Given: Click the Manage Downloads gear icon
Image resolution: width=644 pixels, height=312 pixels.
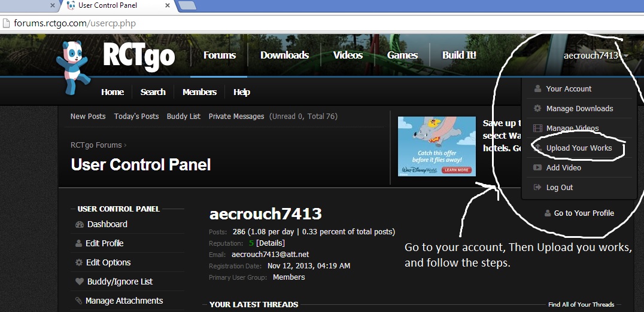Looking at the screenshot, I should click(537, 109).
